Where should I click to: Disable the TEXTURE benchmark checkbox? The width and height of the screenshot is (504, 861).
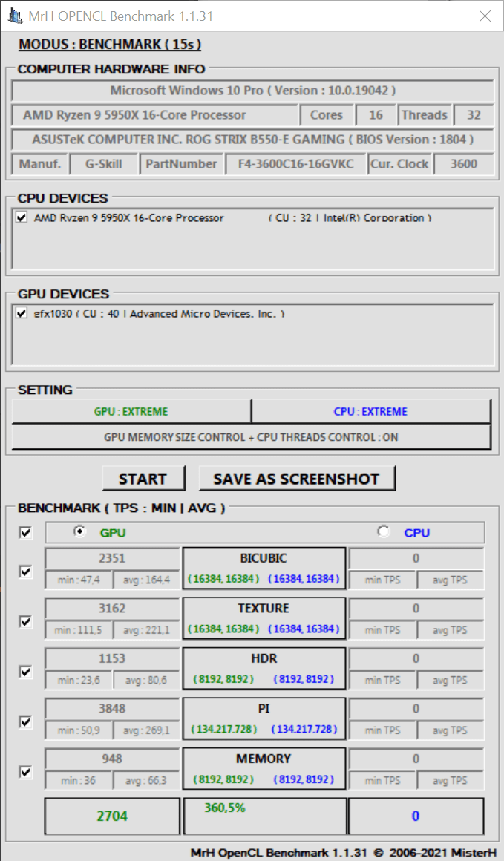pos(25,621)
